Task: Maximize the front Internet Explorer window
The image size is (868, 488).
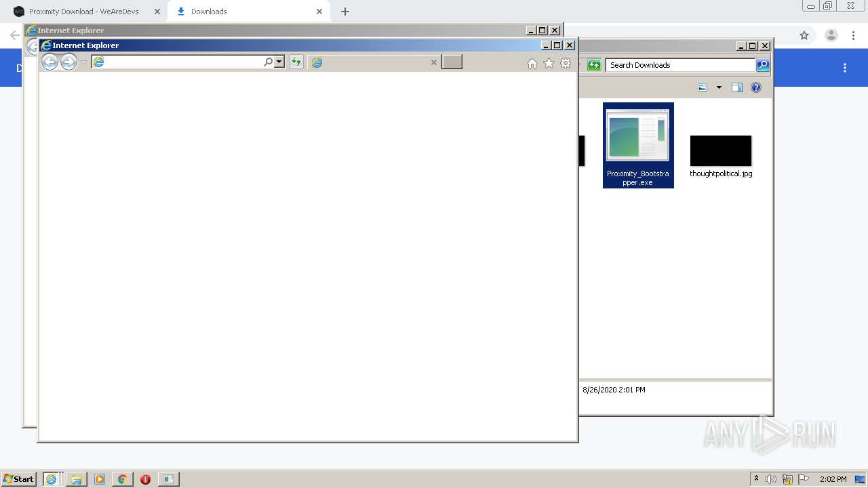Action: coord(557,45)
